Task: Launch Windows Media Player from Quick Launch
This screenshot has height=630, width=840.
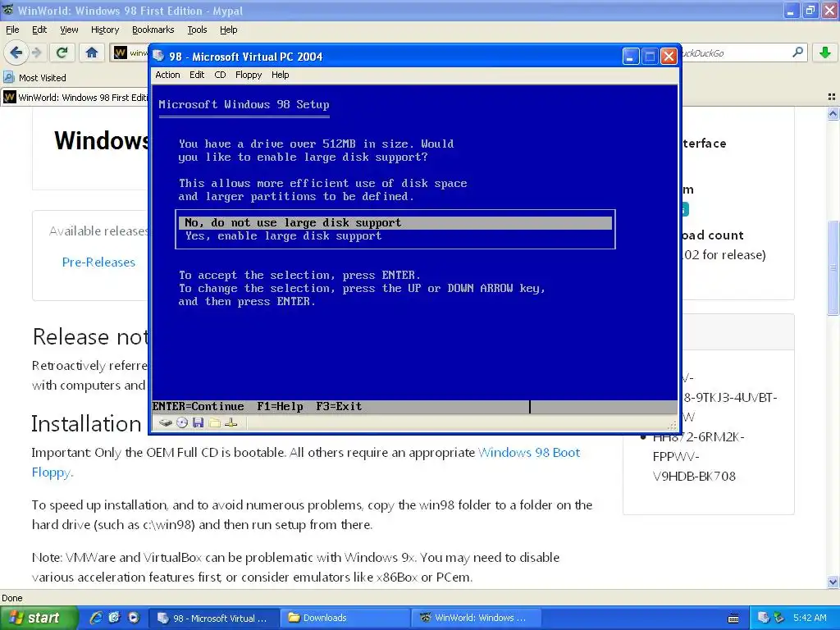Action: click(x=134, y=618)
